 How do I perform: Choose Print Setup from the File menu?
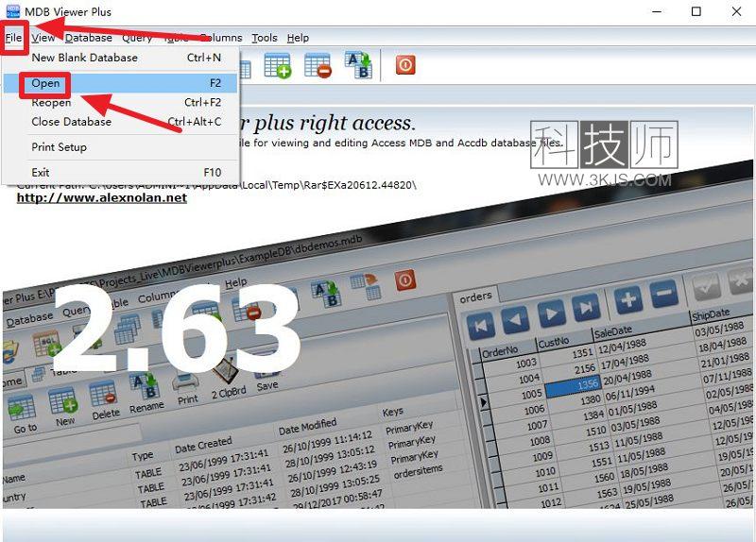coord(121,147)
